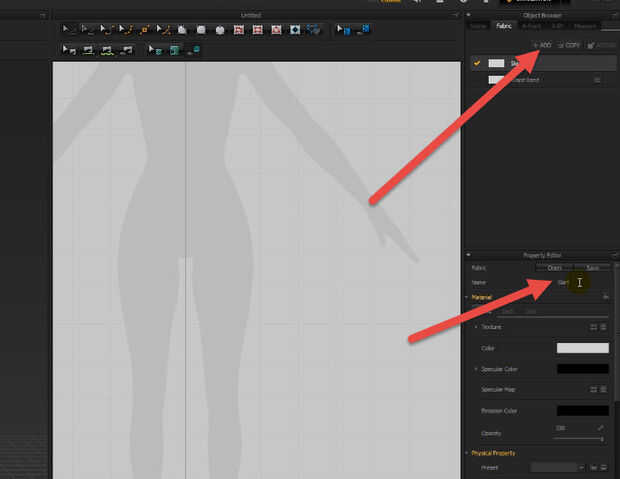Image resolution: width=620 pixels, height=479 pixels.
Task: Click the teal square icon in the second toolbar row
Action: point(174,50)
